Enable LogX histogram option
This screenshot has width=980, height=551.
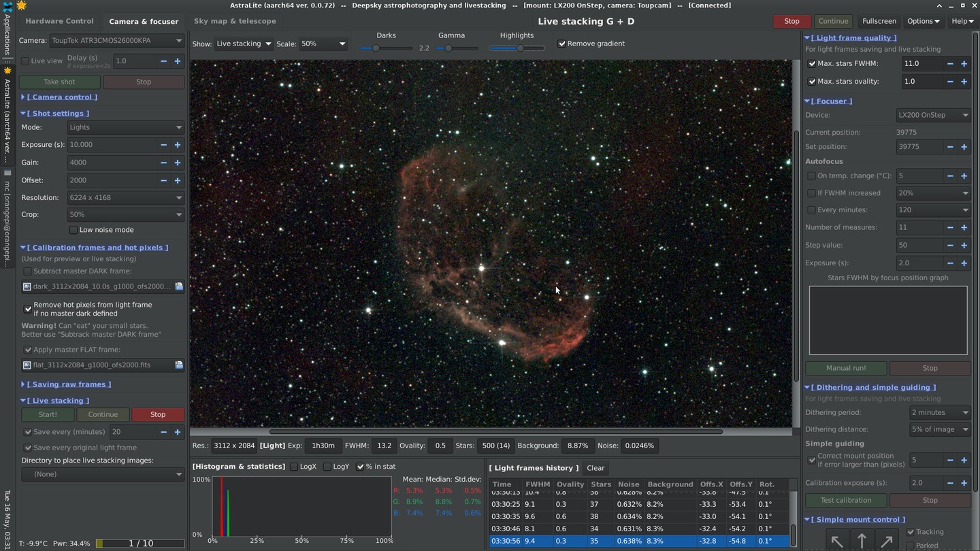(x=294, y=467)
